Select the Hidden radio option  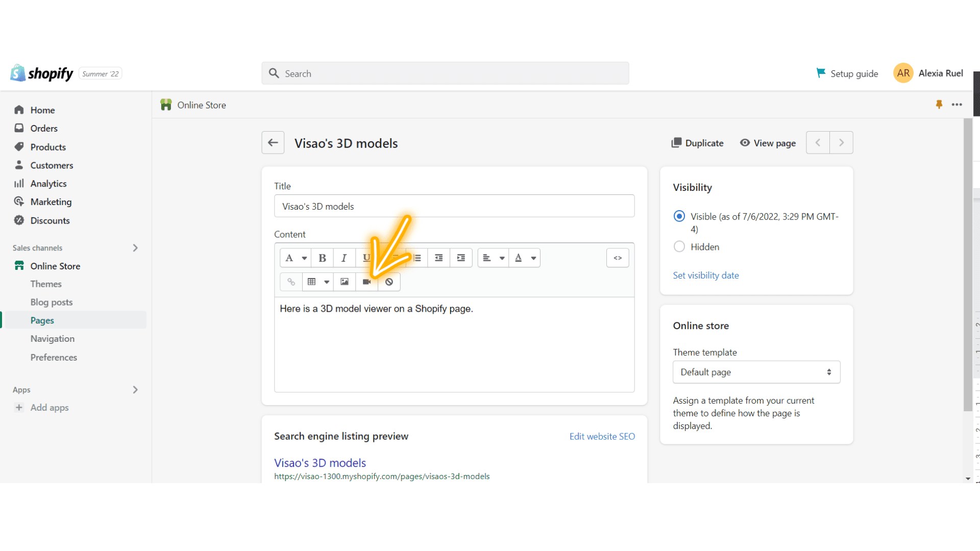[x=679, y=247]
